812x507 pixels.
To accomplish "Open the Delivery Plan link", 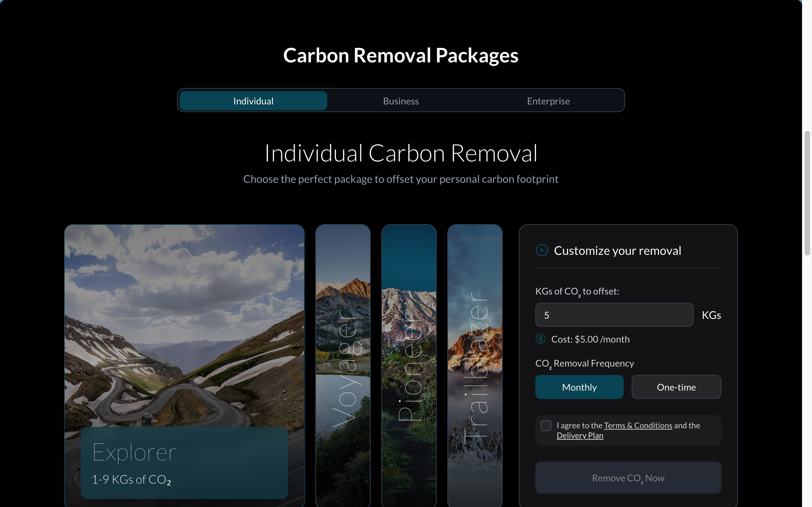I will [580, 435].
